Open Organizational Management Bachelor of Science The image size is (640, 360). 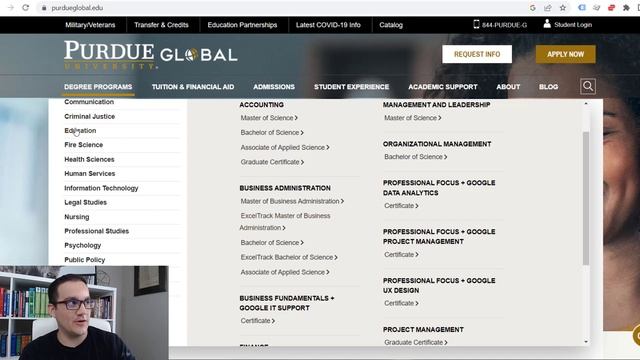coord(415,157)
